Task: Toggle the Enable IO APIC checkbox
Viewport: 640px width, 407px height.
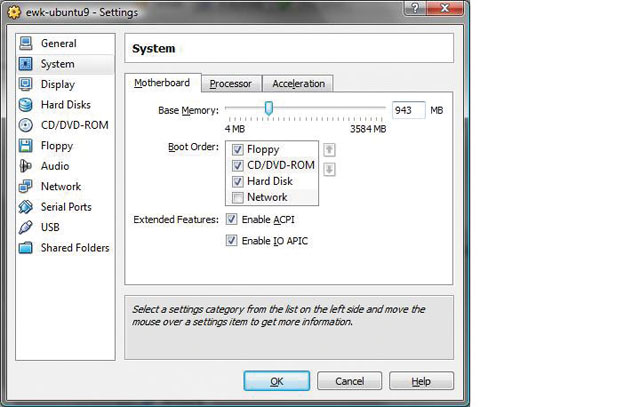Action: [232, 241]
